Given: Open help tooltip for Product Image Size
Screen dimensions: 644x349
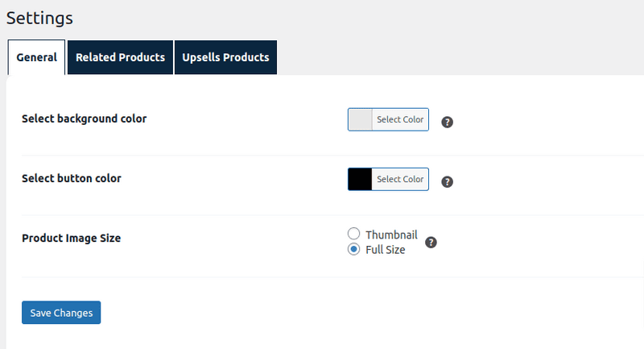Looking at the screenshot, I should pos(431,242).
